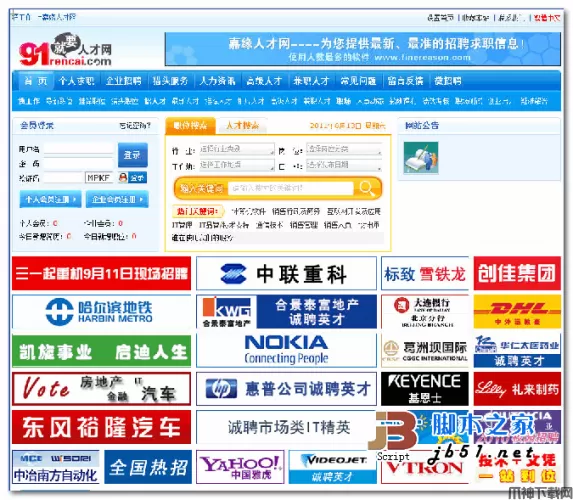Open the 凯旋事业 启迪人生 green banner
The height and width of the screenshot is (500, 573).
102,351
